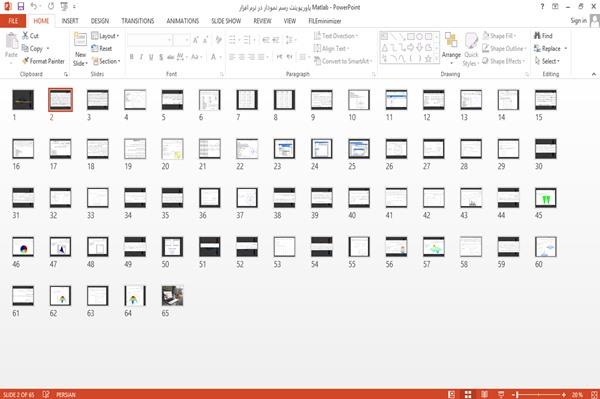Open the font name combo box
Image resolution: width=600 pixels, height=399 pixels.
(x=149, y=40)
